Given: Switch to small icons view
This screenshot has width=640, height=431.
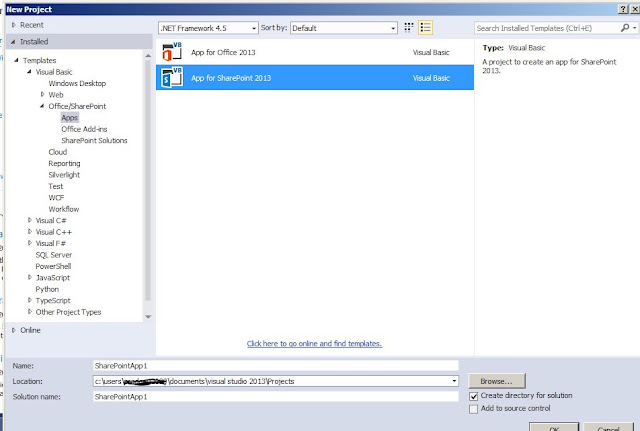Looking at the screenshot, I should [409, 27].
